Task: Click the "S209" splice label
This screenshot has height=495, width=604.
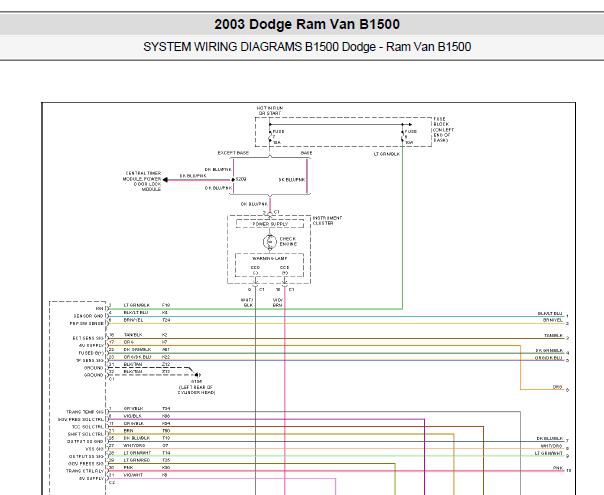Action: tap(241, 180)
